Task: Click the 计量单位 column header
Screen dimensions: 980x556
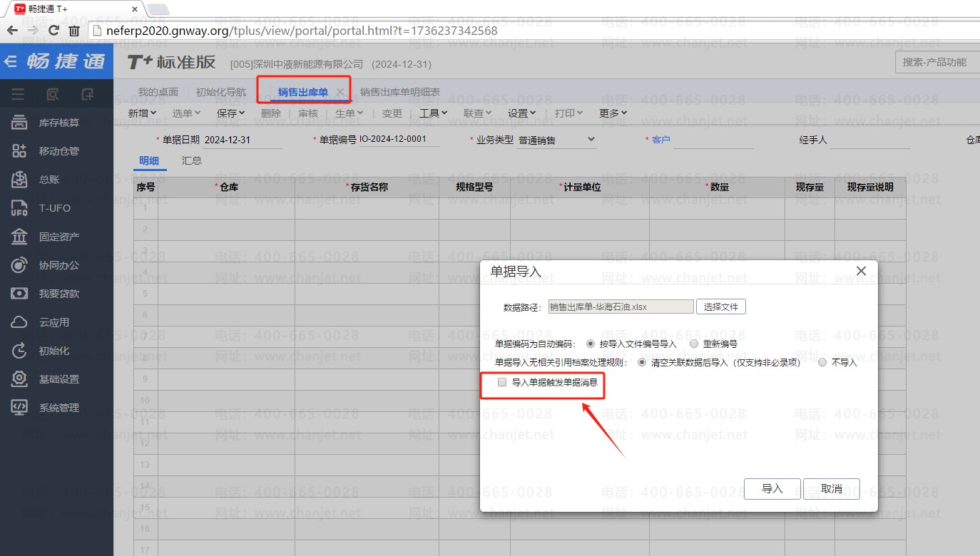Action: [581, 187]
